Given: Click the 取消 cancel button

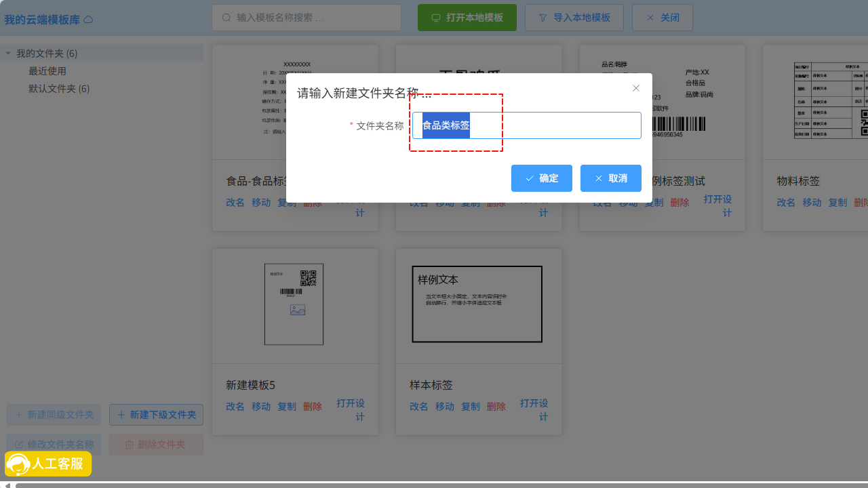Looking at the screenshot, I should coord(611,178).
